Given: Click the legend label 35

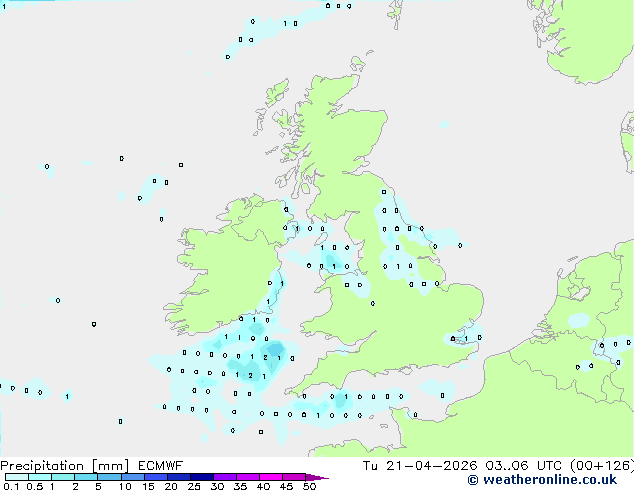Looking at the screenshot, I should pos(240,486).
